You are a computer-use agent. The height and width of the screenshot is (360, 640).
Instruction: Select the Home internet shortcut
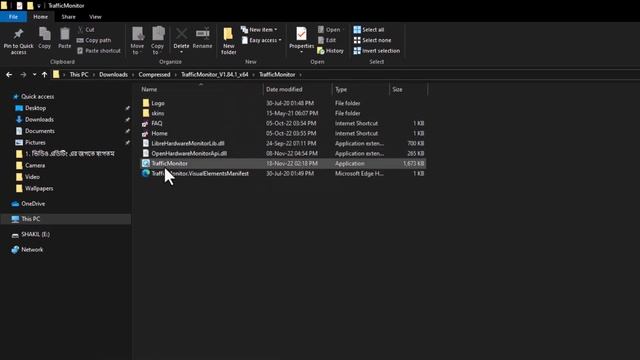(x=159, y=133)
